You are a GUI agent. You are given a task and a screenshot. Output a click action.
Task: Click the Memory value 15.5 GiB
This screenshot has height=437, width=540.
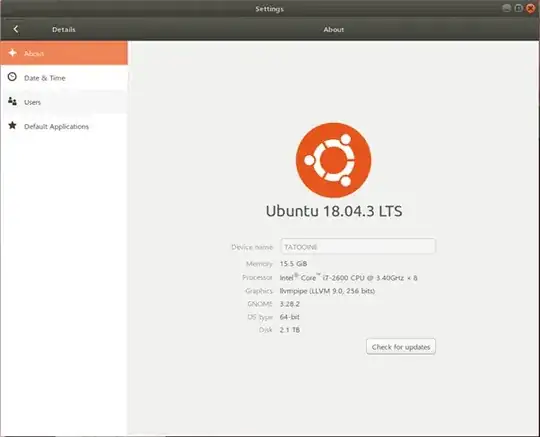pos(293,264)
